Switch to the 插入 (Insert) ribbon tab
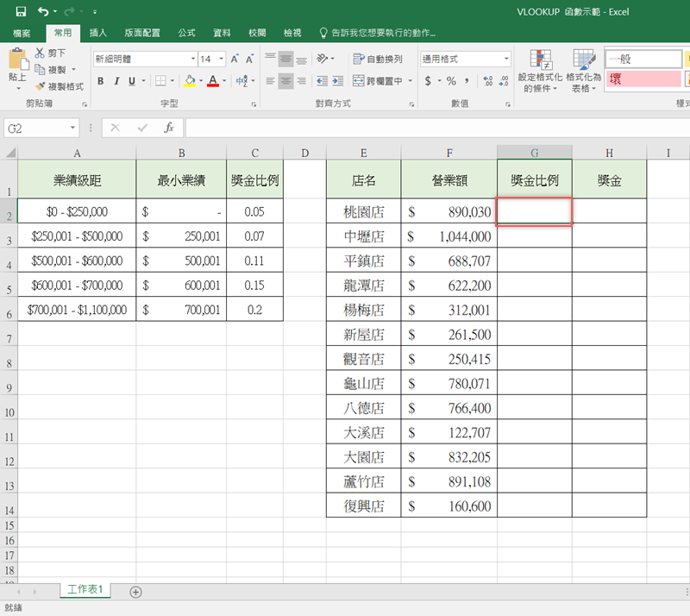This screenshot has width=690, height=616. (98, 33)
